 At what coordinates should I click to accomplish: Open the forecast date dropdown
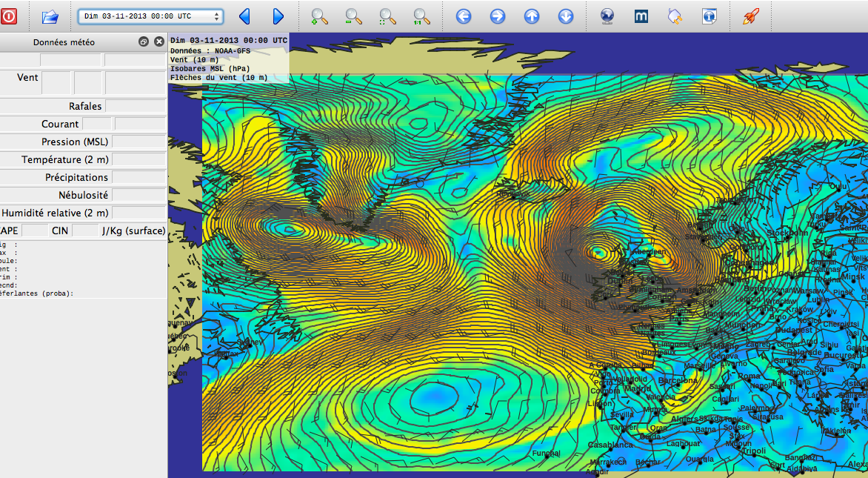tap(150, 16)
